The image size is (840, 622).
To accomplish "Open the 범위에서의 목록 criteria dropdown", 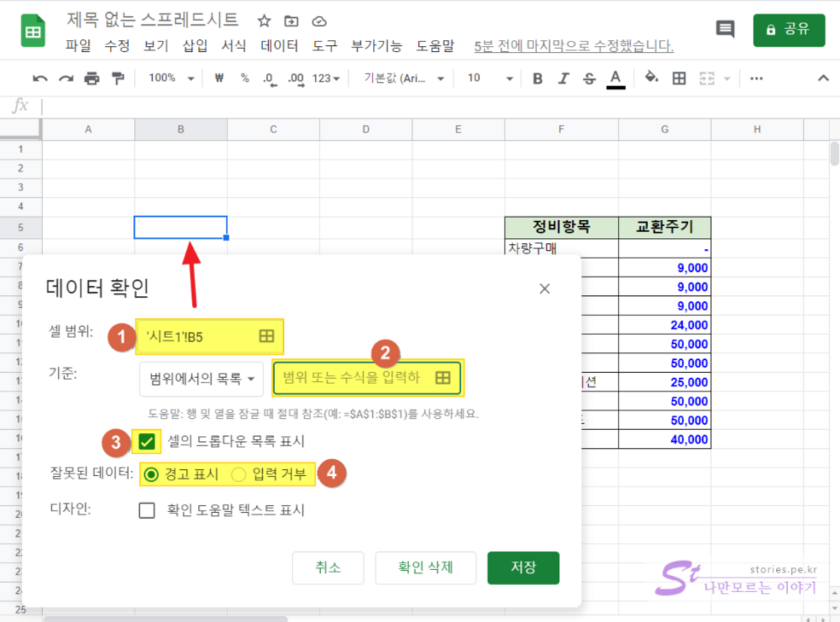I will [x=200, y=378].
